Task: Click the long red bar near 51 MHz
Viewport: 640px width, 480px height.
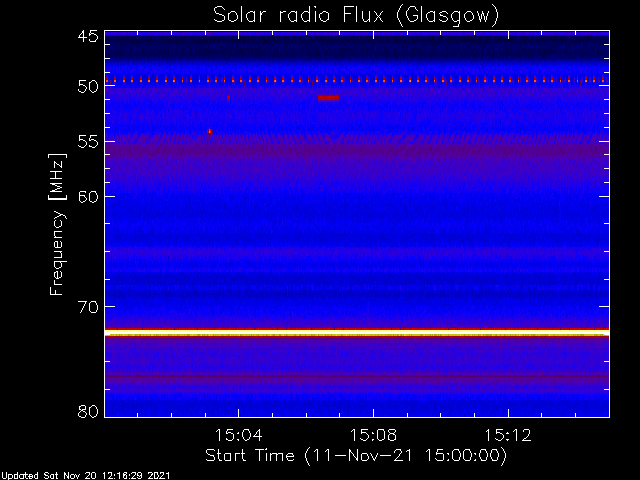Action: 329,98
